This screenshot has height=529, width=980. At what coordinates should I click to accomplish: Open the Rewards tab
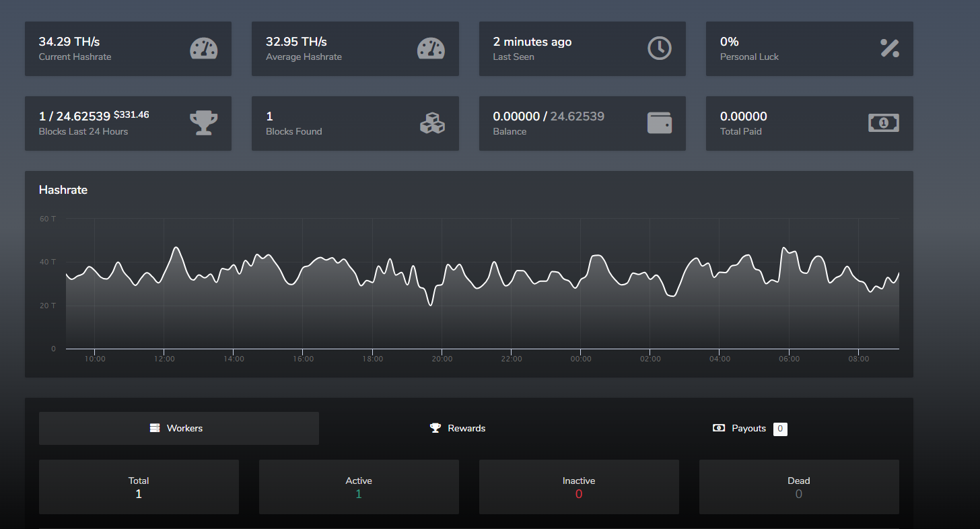(458, 428)
